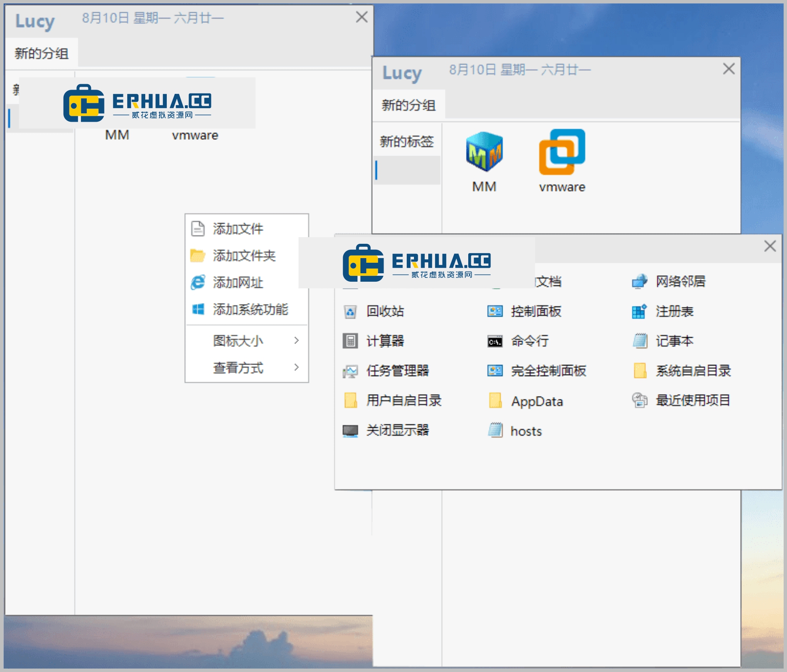787x672 pixels.
Task: Click the IE icon next to 添加网址
Action: [198, 282]
